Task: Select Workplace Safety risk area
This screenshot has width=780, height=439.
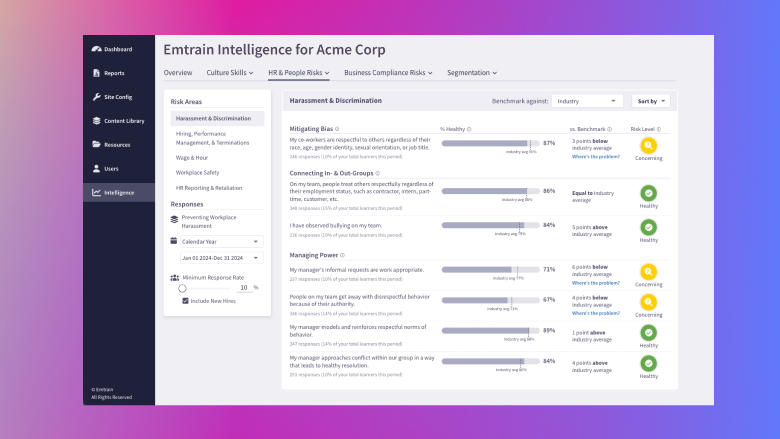Action: 197,173
